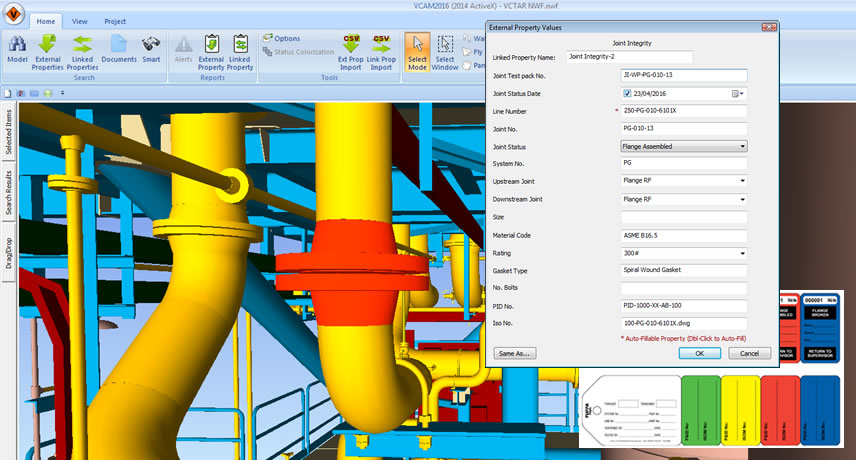856x460 pixels.
Task: Open Linked Properties search
Action: (83, 48)
